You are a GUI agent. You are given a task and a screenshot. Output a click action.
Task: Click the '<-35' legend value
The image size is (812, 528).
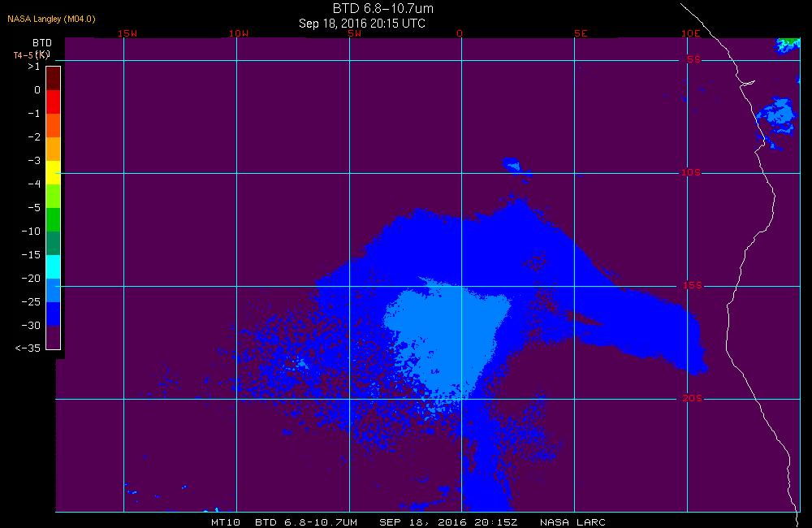pyautogui.click(x=28, y=348)
